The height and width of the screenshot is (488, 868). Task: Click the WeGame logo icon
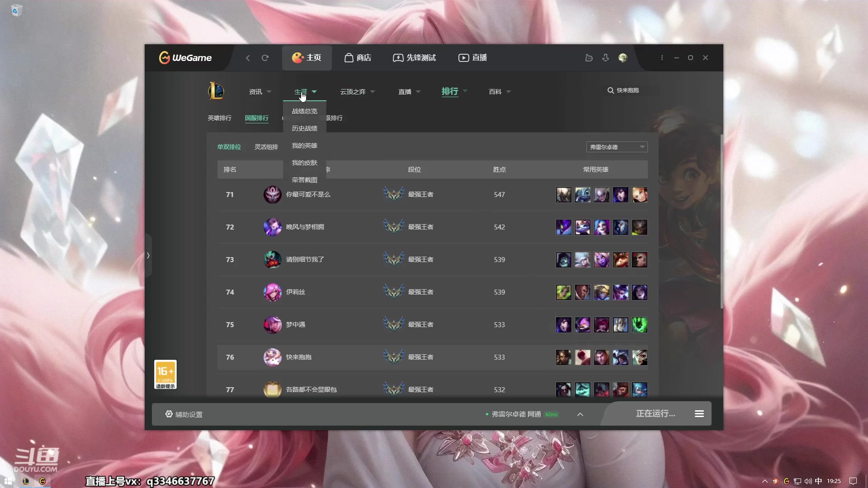tap(165, 57)
